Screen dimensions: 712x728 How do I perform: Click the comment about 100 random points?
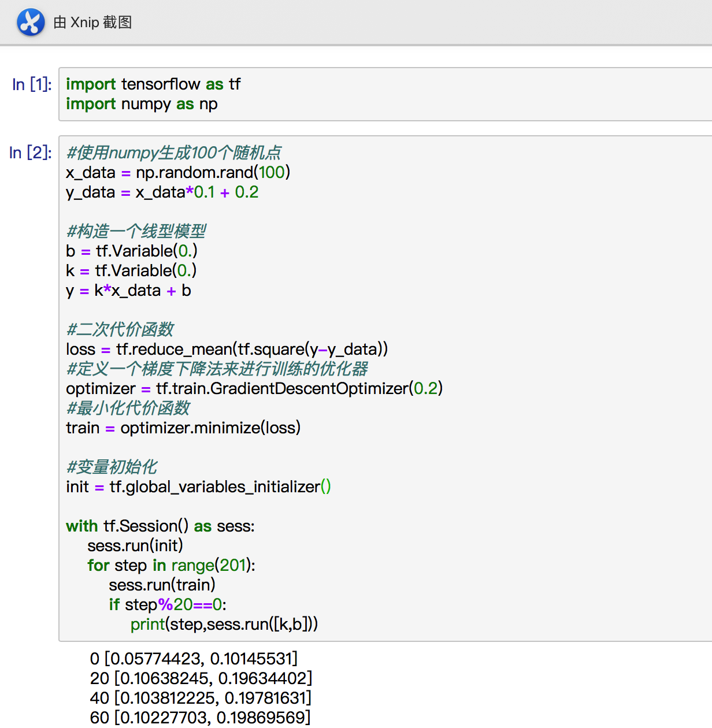173,153
